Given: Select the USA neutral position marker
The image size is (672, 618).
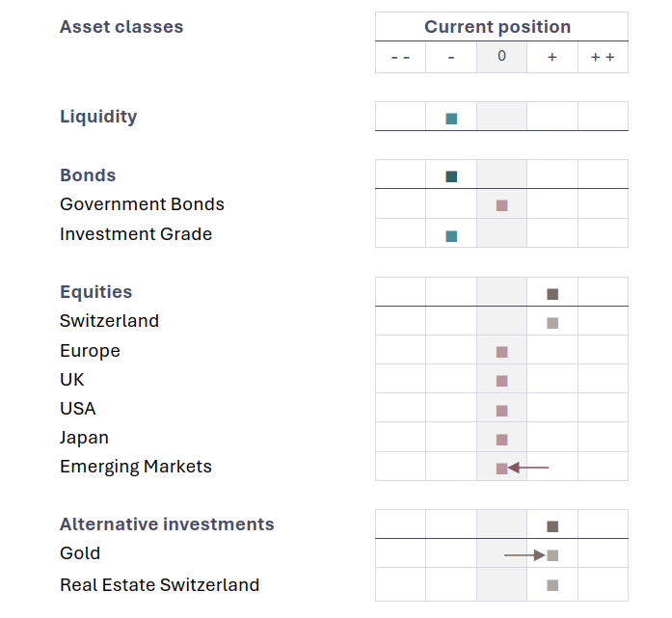Looking at the screenshot, I should (x=501, y=411).
